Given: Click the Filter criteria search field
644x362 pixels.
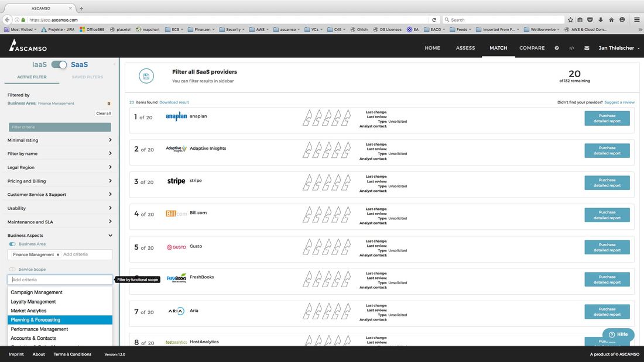Looking at the screenshot, I should tap(60, 127).
